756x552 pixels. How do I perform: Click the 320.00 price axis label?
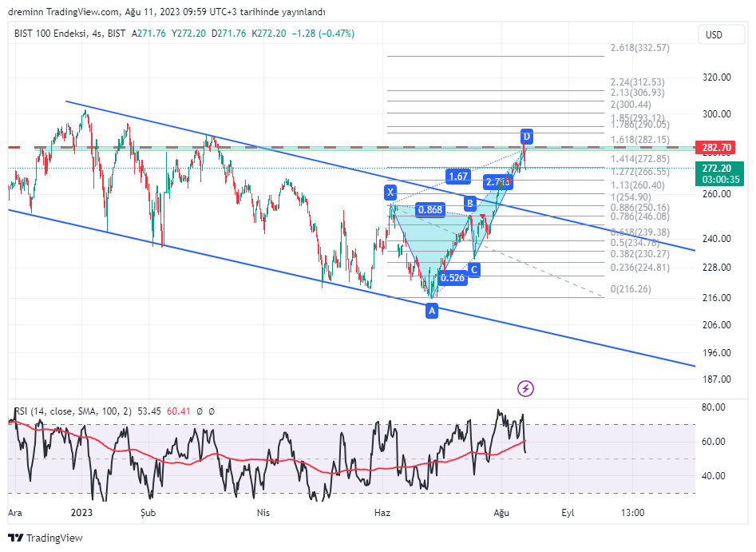pyautogui.click(x=716, y=77)
